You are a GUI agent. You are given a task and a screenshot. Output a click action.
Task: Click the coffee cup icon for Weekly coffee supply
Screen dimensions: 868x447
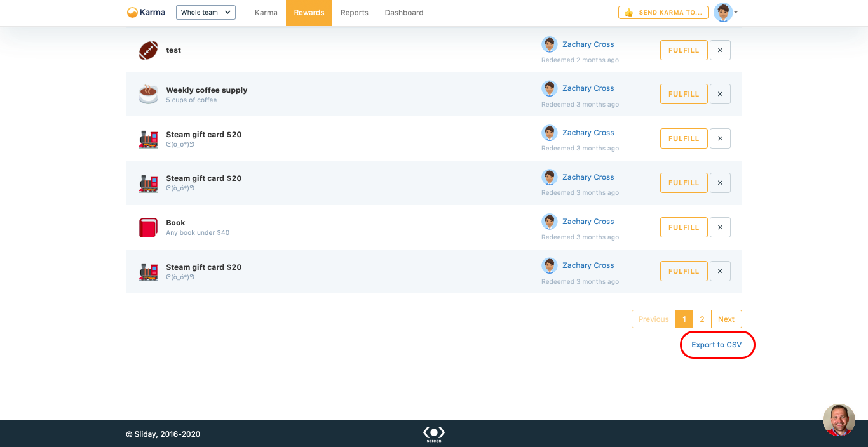(x=148, y=94)
